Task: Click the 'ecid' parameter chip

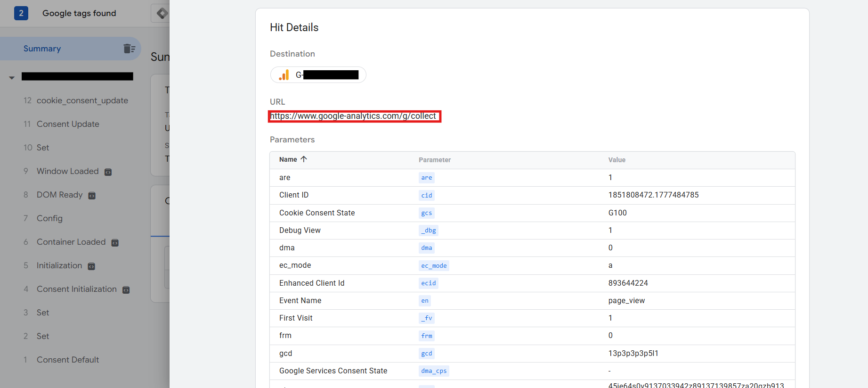Action: 429,283
